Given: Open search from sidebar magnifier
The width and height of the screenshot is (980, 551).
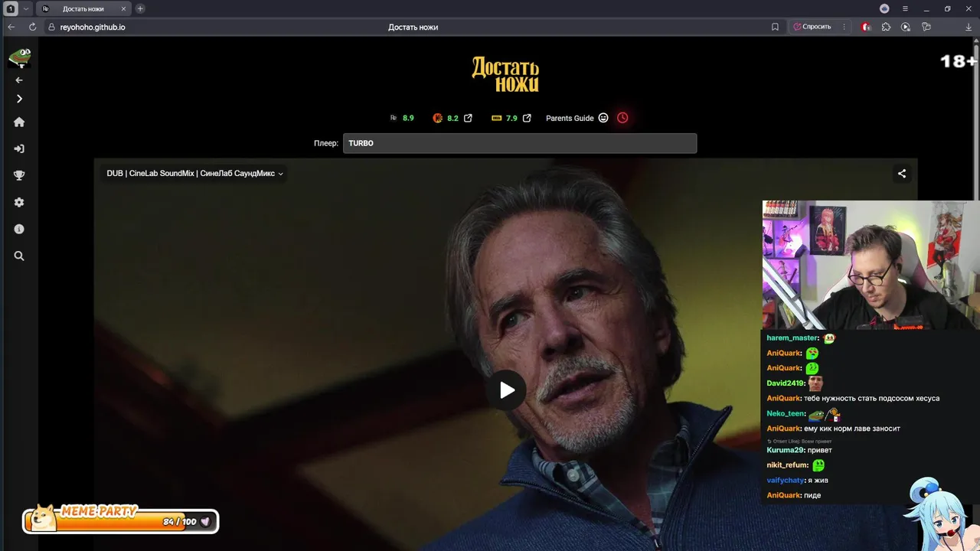Looking at the screenshot, I should [19, 256].
